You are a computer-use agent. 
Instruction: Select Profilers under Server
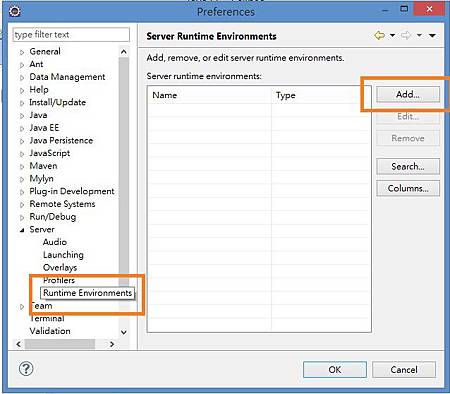pos(59,280)
